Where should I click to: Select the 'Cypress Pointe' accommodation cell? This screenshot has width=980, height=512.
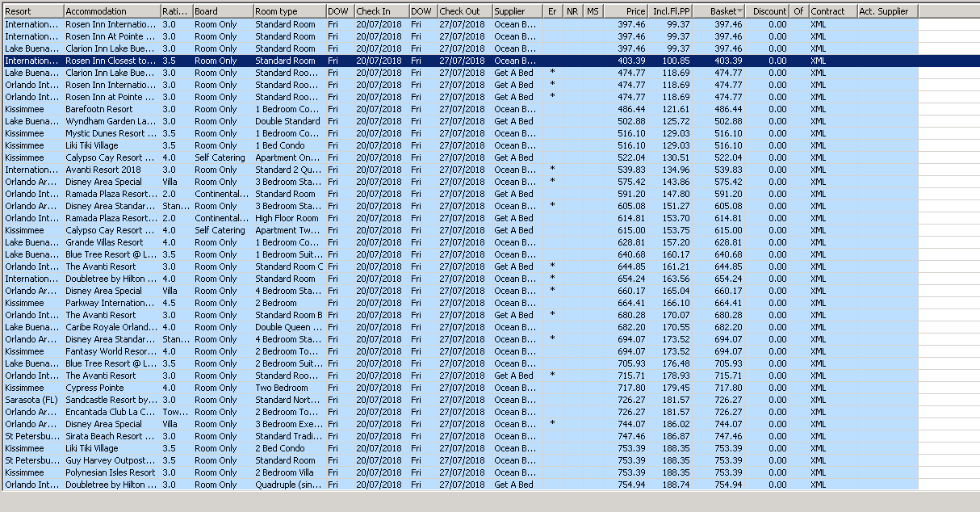[x=112, y=388]
